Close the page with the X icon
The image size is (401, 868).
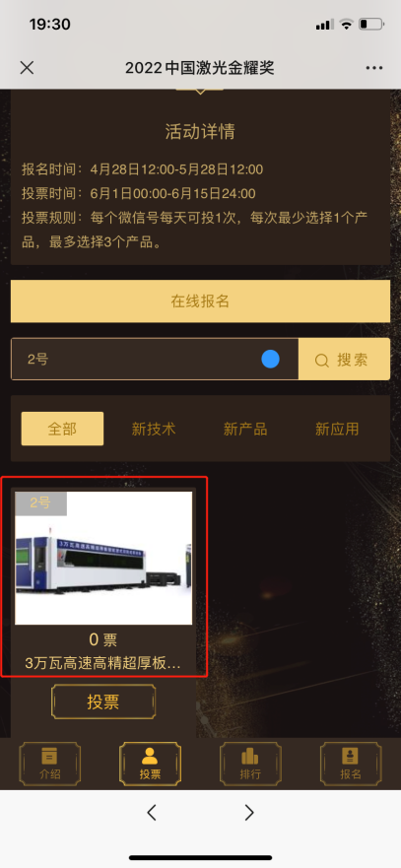coord(27,68)
